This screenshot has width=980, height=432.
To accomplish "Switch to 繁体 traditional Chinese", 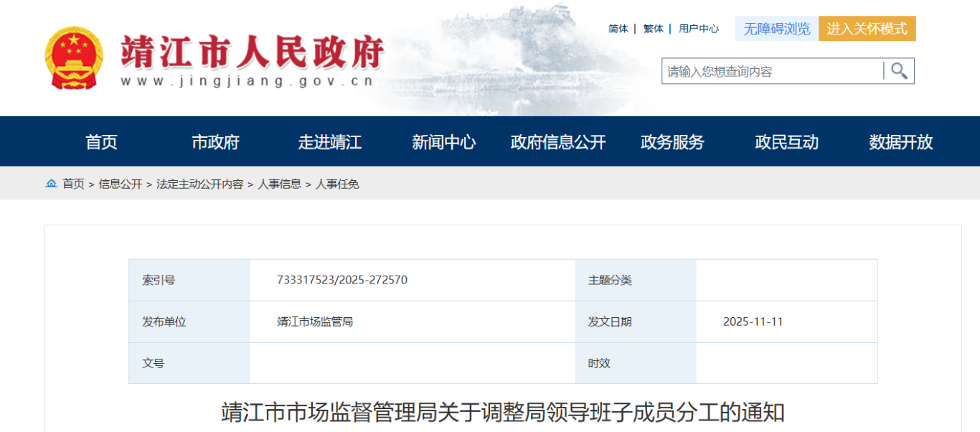I will 653,29.
